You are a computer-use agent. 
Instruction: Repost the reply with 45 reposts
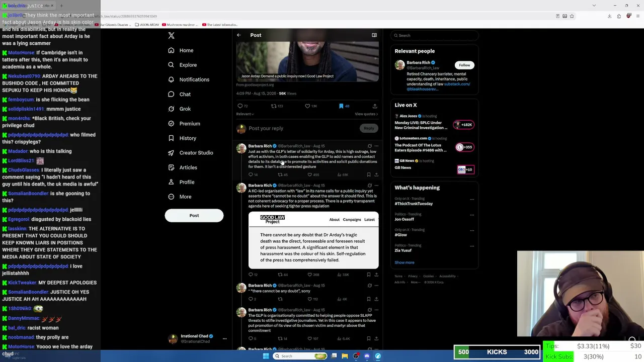click(280, 174)
